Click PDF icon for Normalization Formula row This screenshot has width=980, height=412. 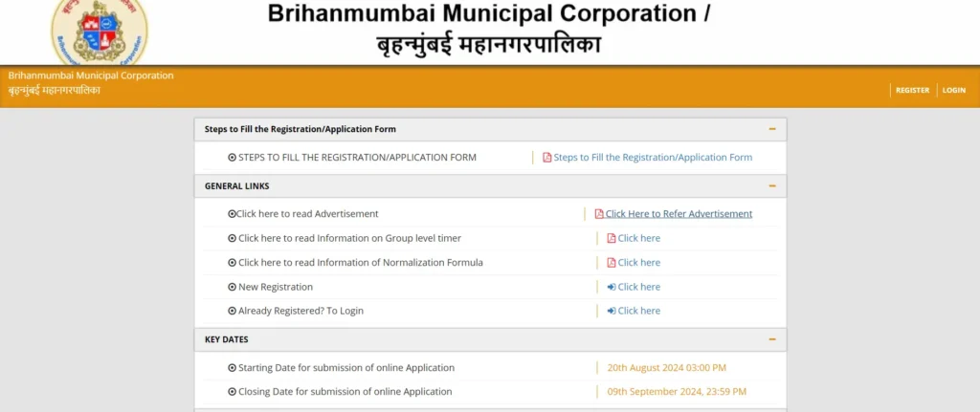612,263
